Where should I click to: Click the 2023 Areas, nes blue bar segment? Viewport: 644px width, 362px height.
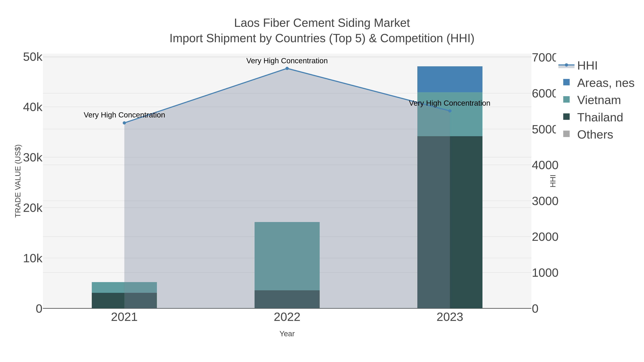click(x=450, y=79)
